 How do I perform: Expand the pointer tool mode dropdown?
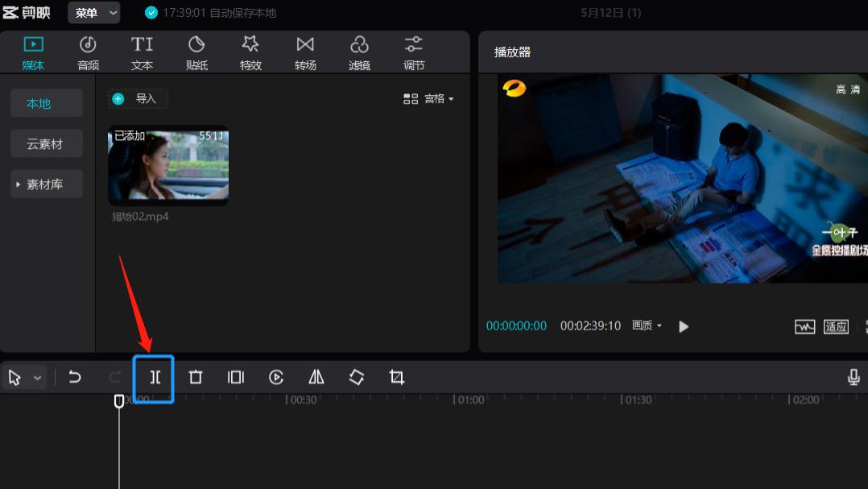[37, 379]
